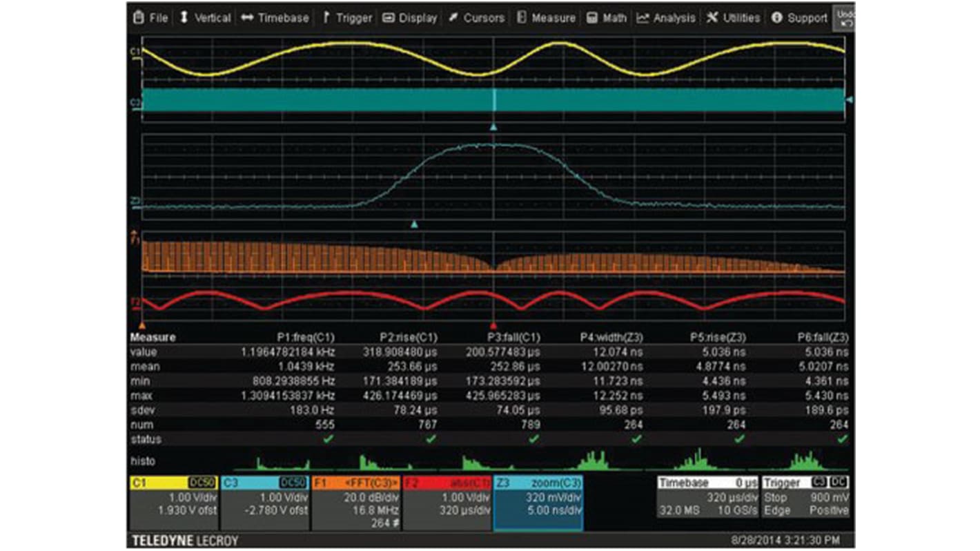Click the green status checkmark for P1

pyautogui.click(x=329, y=439)
